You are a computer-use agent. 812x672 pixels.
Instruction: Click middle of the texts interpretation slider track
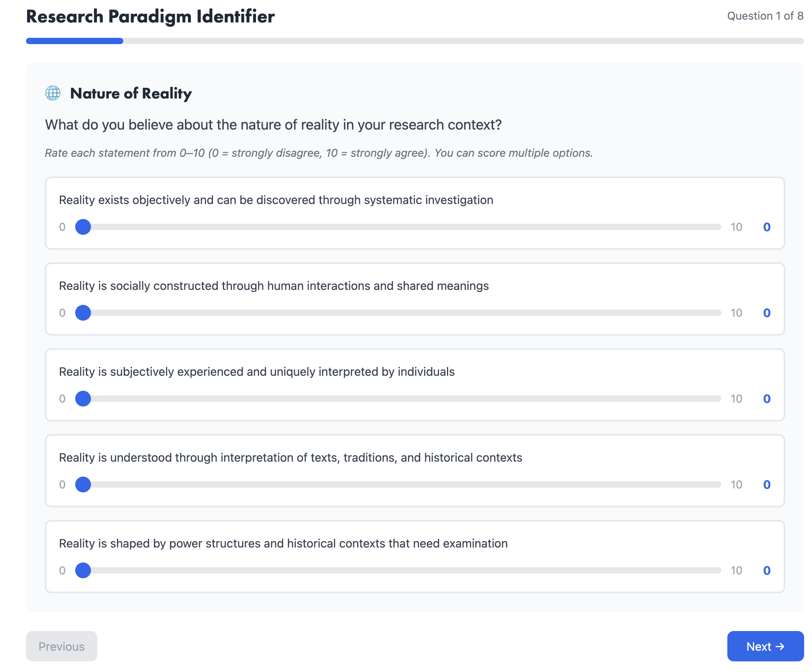(398, 485)
